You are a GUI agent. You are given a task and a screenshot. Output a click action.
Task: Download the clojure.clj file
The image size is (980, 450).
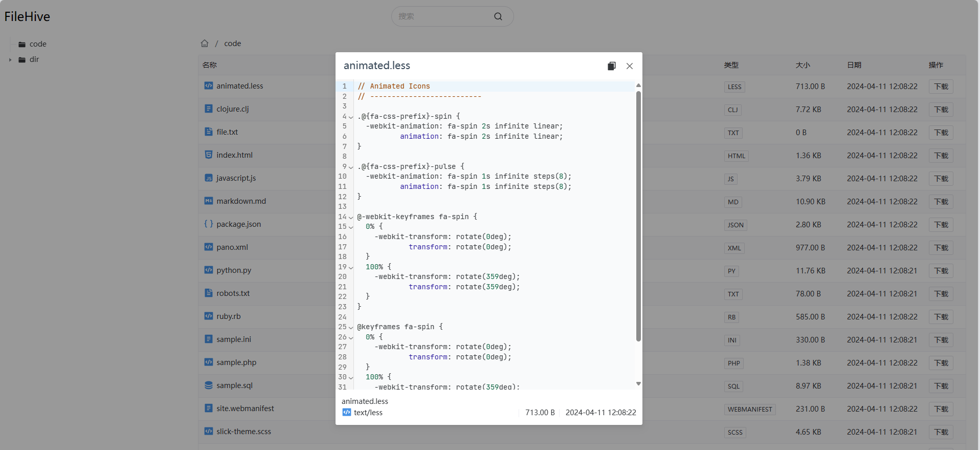coord(941,110)
